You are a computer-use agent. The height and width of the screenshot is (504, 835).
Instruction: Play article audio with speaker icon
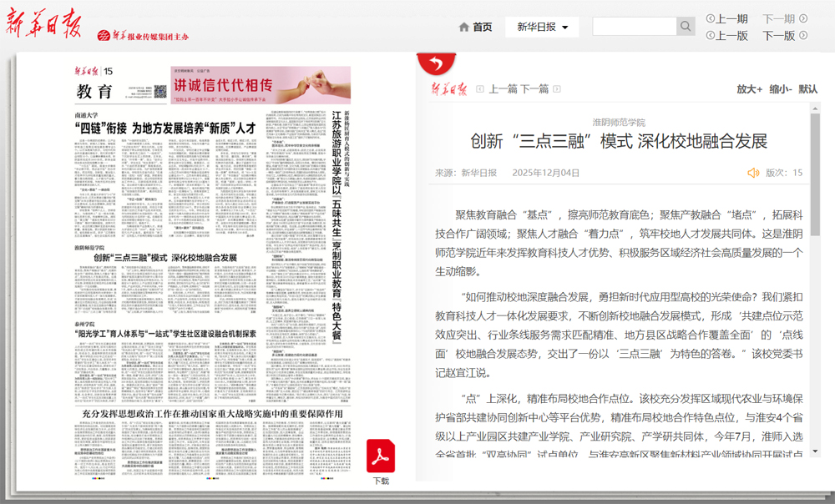pos(753,173)
